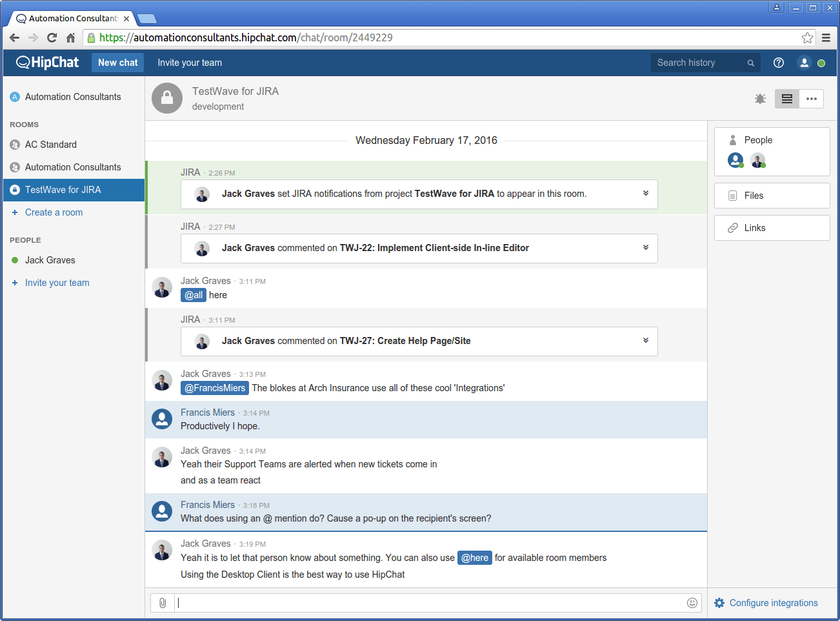Click the room topic 'development'
This screenshot has width=840, height=621.
[x=218, y=107]
